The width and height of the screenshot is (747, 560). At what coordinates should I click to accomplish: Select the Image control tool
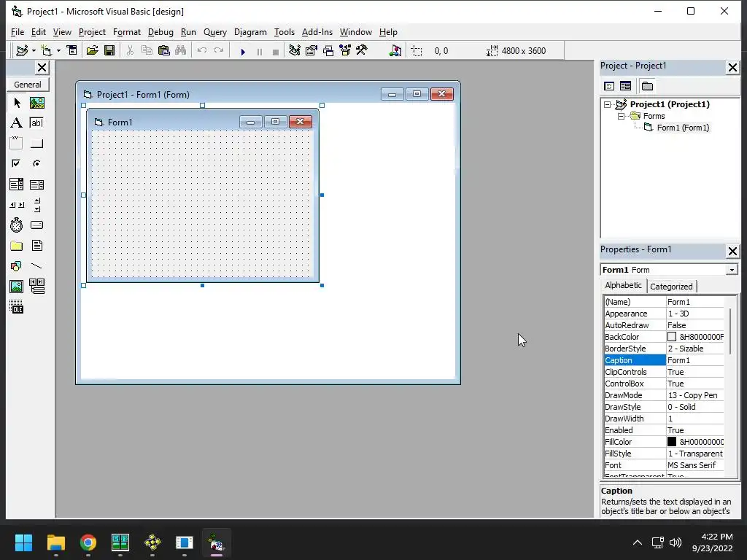tap(17, 286)
